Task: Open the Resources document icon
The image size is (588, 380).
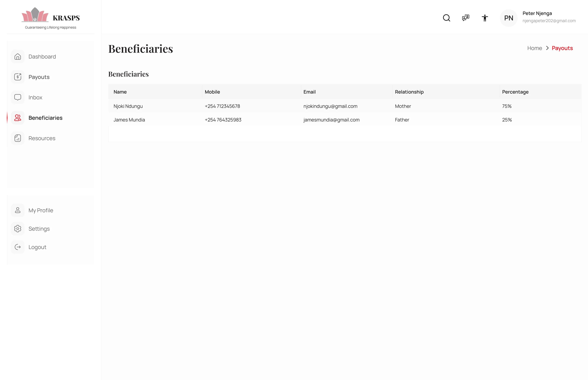Action: (x=18, y=138)
